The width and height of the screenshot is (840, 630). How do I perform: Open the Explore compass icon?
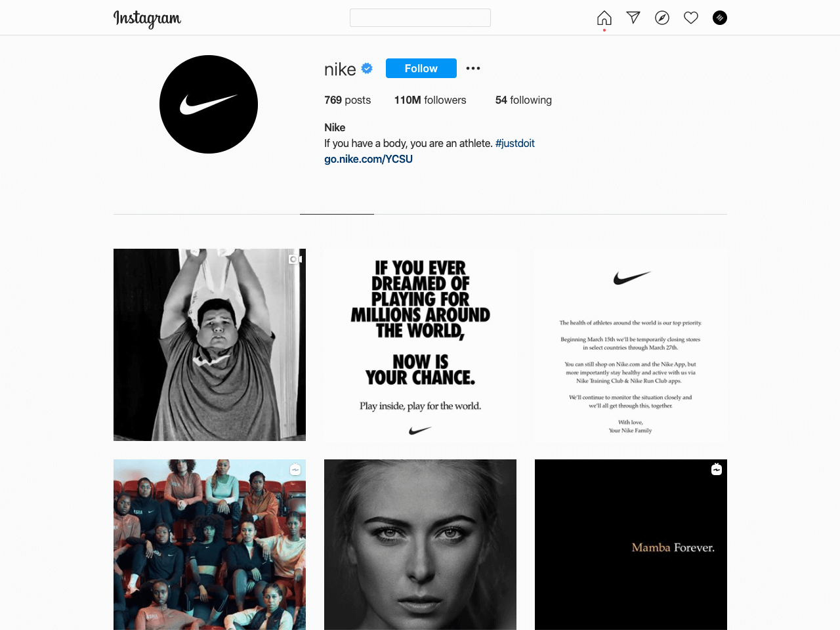pos(662,18)
